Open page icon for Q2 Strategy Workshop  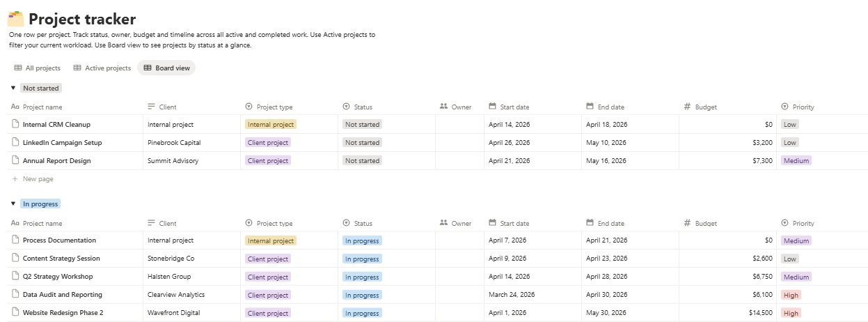coord(15,276)
